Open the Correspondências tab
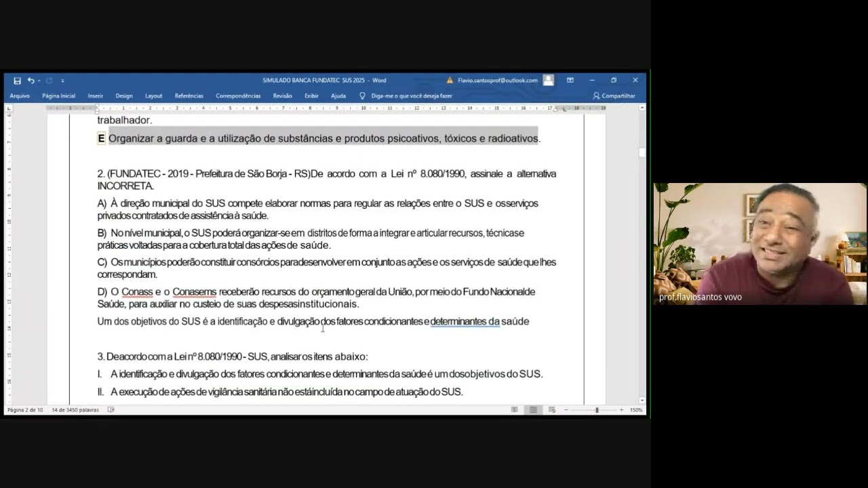Viewport: 868px width, 488px height. pyautogui.click(x=238, y=96)
